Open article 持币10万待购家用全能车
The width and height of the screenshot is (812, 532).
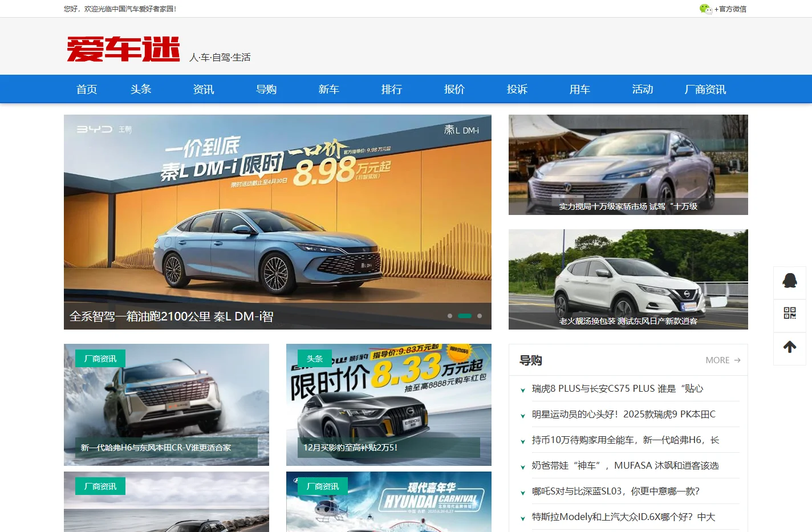pyautogui.click(x=626, y=440)
